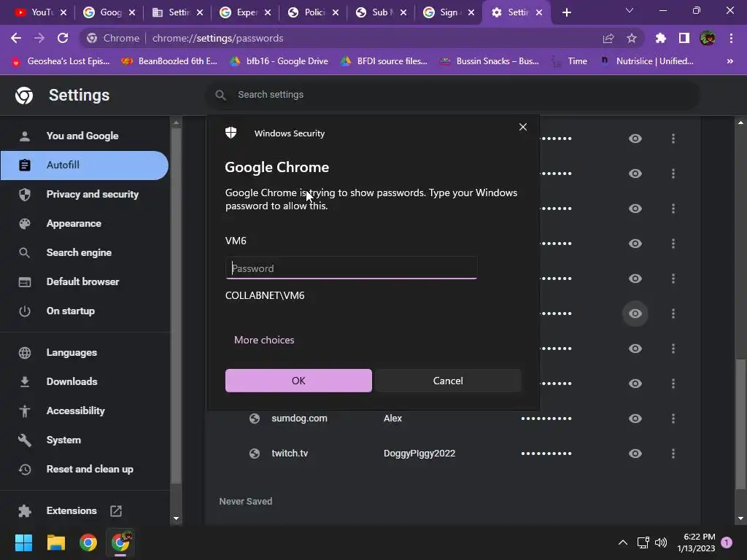
Task: Show hidden system tray icons
Action: [623, 542]
